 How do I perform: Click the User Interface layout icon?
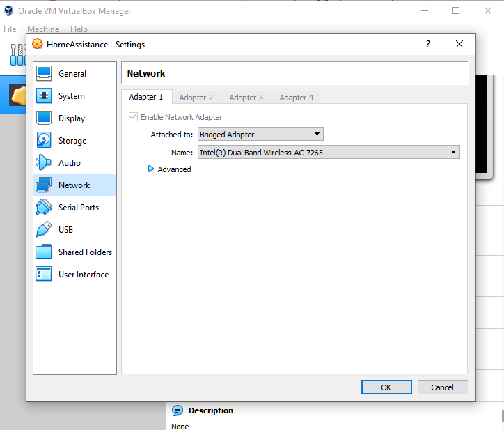point(44,274)
